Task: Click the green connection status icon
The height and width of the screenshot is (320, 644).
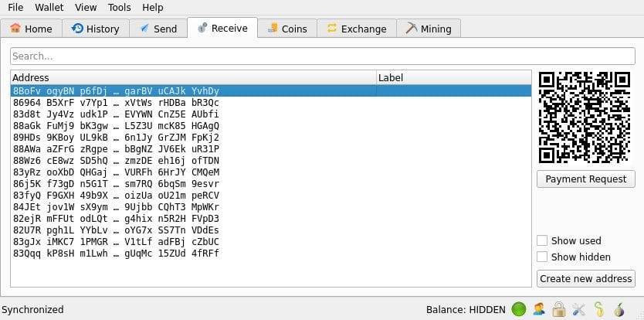Action: click(519, 309)
